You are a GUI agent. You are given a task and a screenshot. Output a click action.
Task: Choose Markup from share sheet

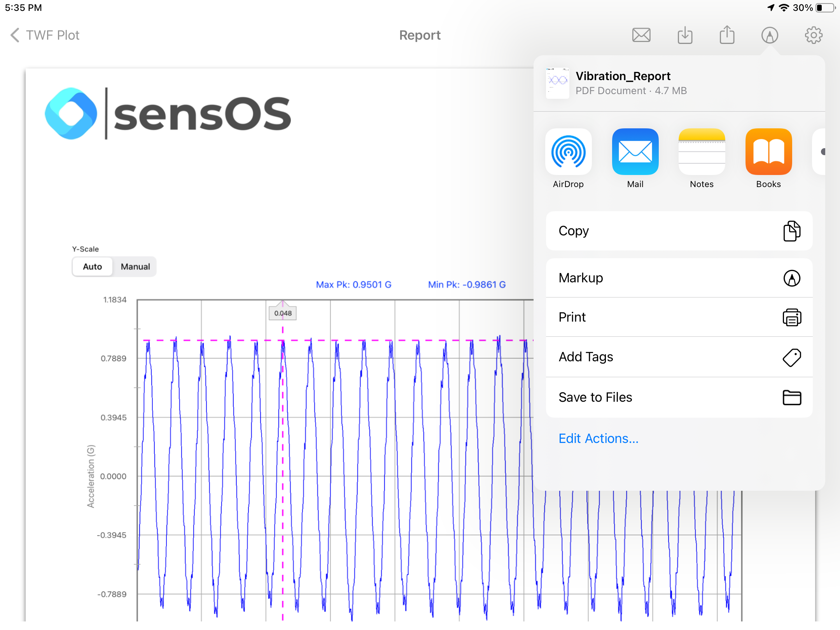(679, 278)
